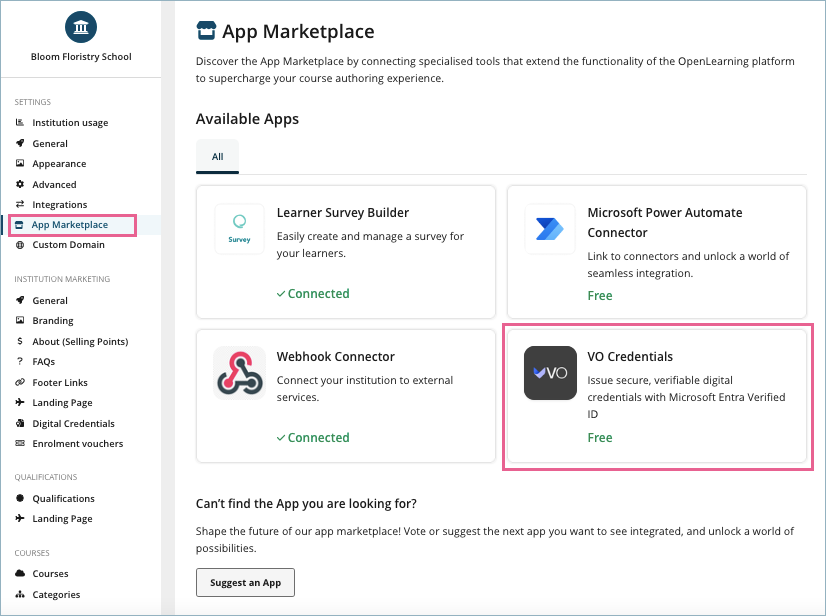Click the Digital Credentials icon
This screenshot has width=826, height=616.
(20, 424)
